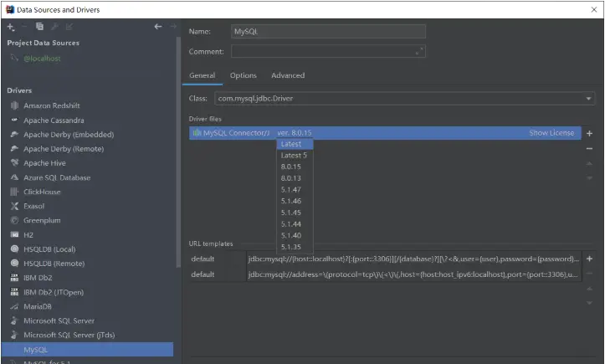Click the H2 driver icon
The image size is (605, 364).
14,234
